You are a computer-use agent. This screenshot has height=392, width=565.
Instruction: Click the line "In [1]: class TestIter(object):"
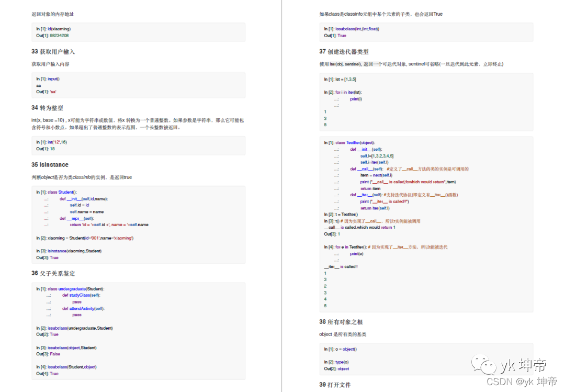(349, 142)
